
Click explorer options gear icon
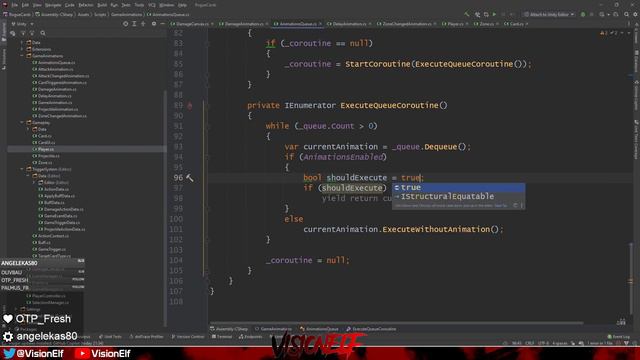coord(154,24)
